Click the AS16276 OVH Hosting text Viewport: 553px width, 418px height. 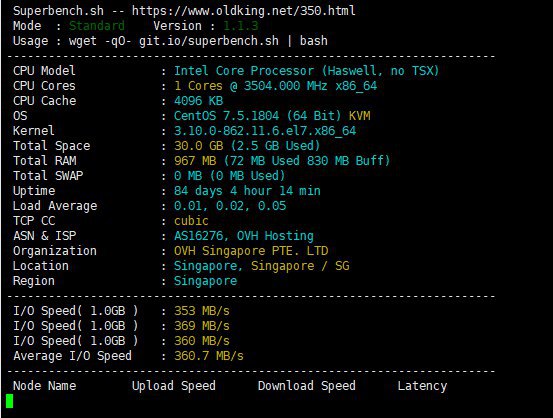tap(244, 236)
